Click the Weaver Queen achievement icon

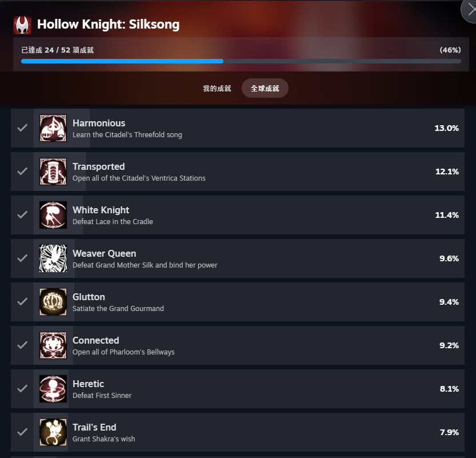53,258
